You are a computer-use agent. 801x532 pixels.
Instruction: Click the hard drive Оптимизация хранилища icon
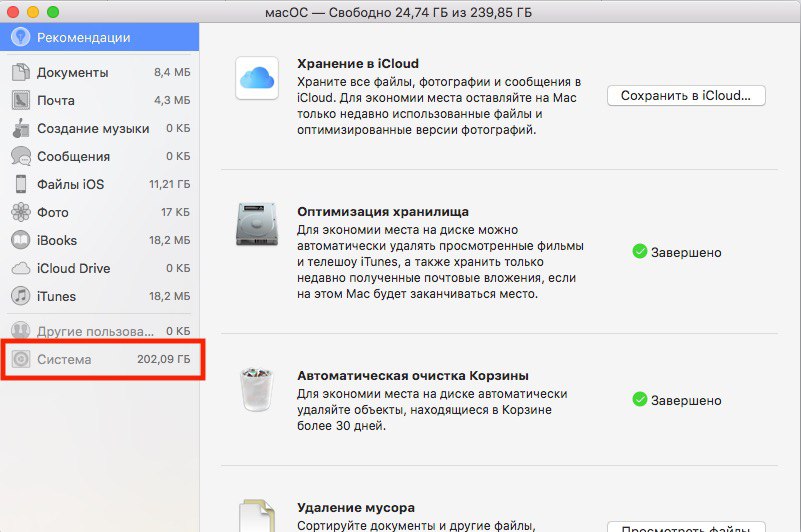point(257,224)
